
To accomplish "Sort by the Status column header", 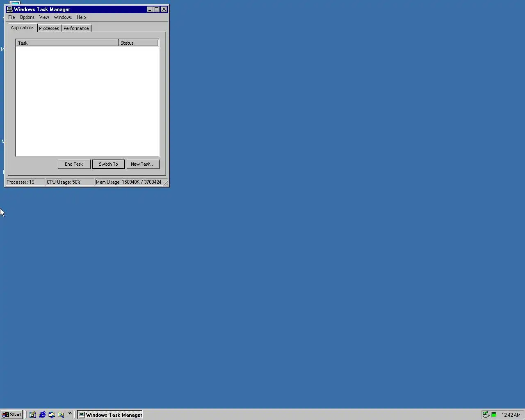I will pyautogui.click(x=138, y=43).
